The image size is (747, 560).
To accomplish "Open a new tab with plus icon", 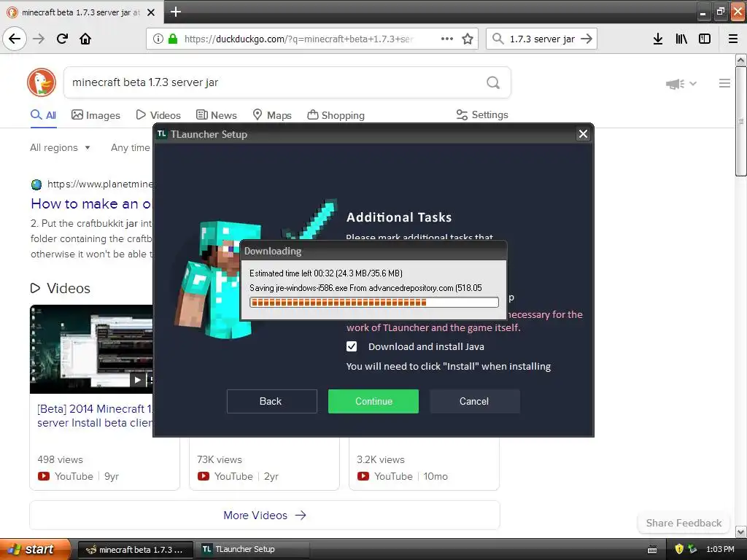I will tap(175, 12).
